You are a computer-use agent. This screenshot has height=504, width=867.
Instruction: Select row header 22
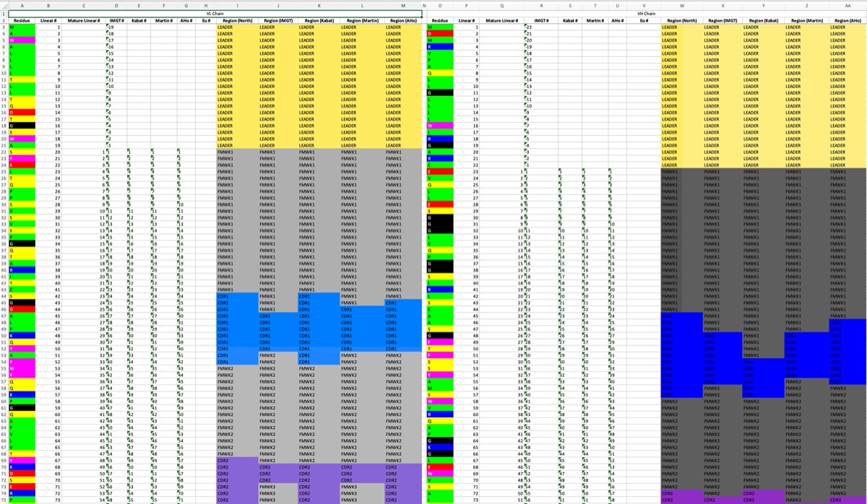[x=4, y=152]
